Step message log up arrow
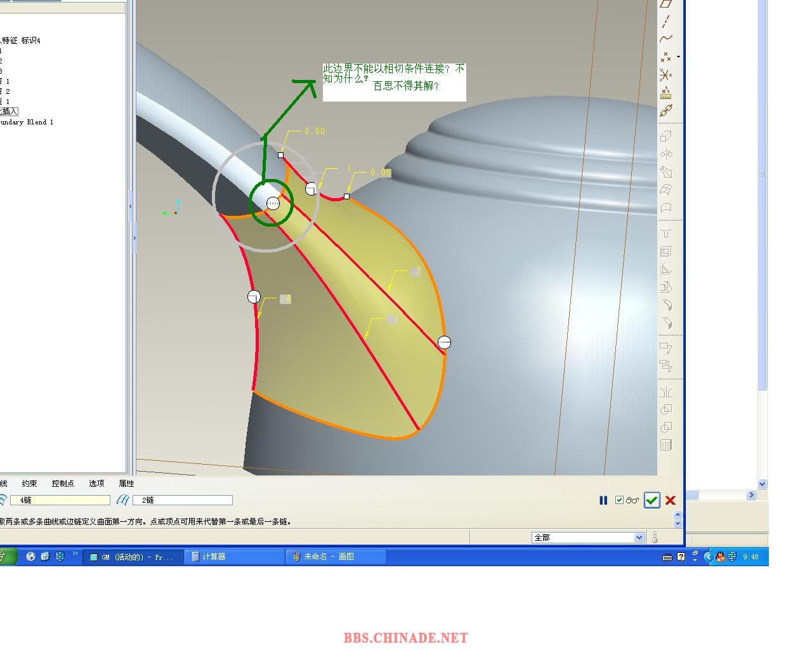 [x=678, y=515]
